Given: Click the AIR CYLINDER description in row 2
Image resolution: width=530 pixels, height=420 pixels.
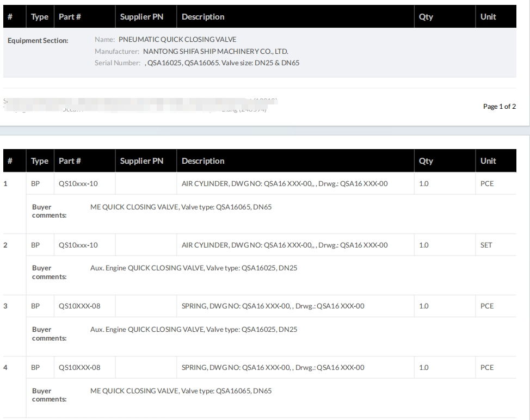Looking at the screenshot, I should [285, 245].
